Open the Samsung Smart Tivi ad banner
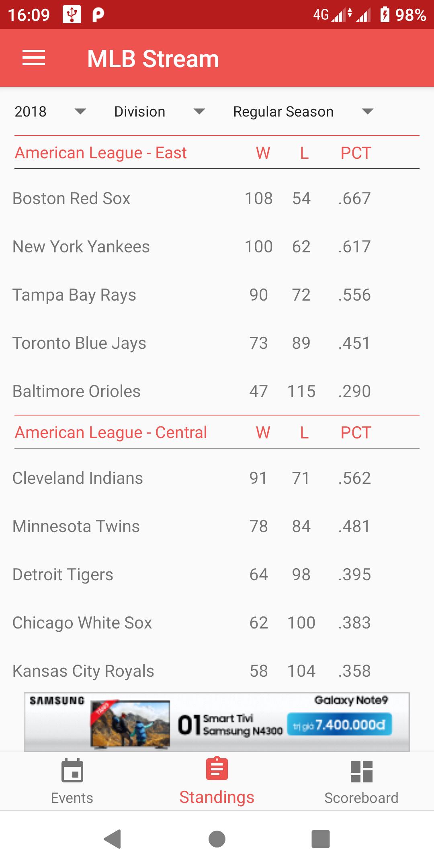The image size is (434, 868). [x=217, y=722]
